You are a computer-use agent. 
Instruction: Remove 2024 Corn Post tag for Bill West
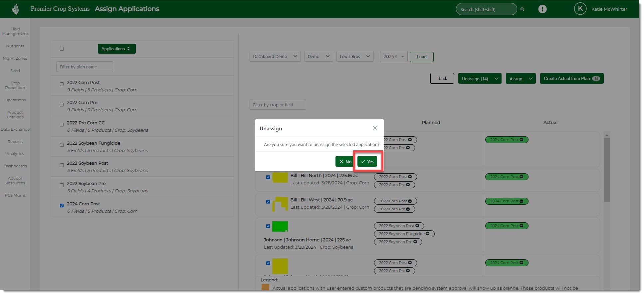pyautogui.click(x=521, y=201)
